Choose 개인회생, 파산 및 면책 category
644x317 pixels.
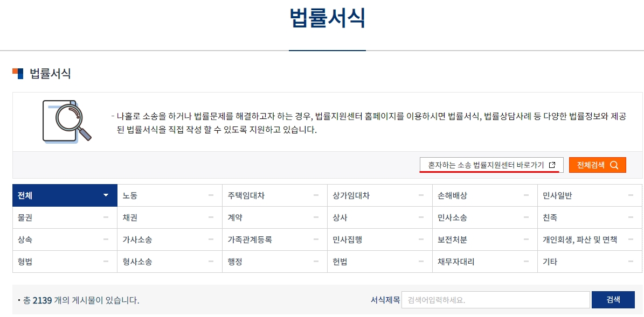590,239
